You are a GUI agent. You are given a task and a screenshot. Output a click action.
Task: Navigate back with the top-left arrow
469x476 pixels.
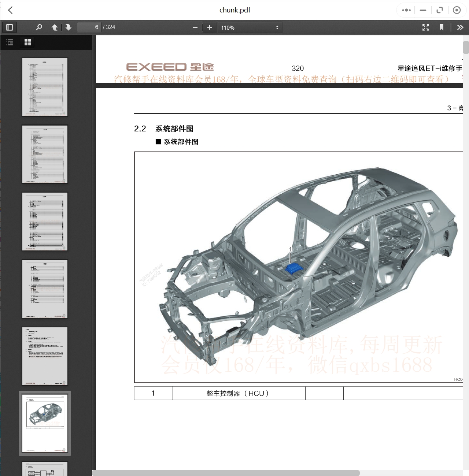tap(11, 10)
